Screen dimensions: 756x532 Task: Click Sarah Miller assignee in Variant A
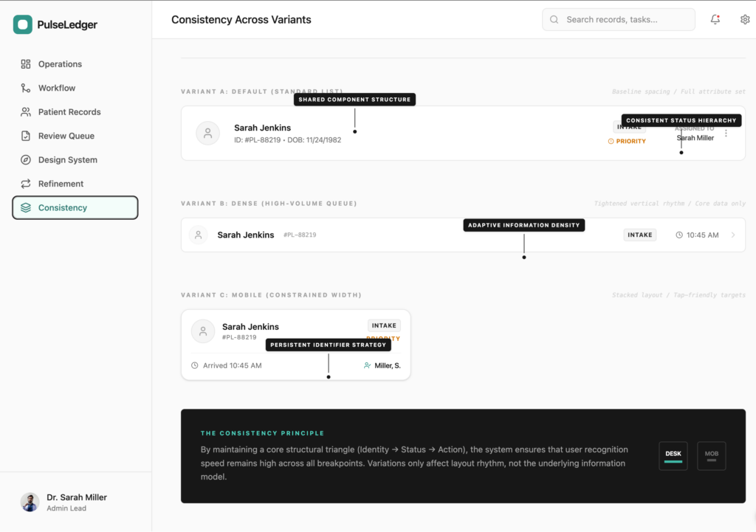(695, 138)
